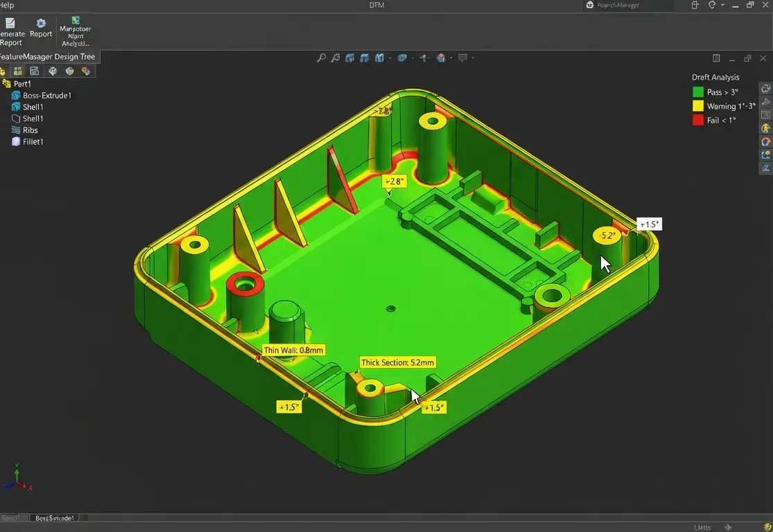The height and width of the screenshot is (532, 773).
Task: Open the pen sketch task pane icon
Action: [x=765, y=168]
